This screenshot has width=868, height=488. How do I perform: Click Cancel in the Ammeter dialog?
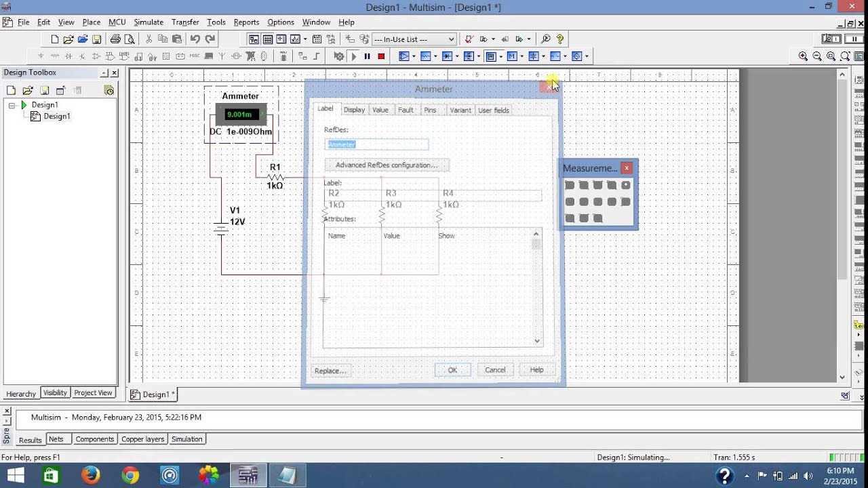click(495, 370)
